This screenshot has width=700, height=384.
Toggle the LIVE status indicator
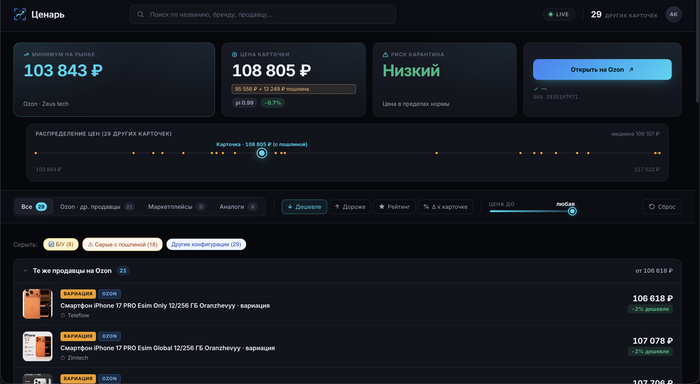click(558, 14)
